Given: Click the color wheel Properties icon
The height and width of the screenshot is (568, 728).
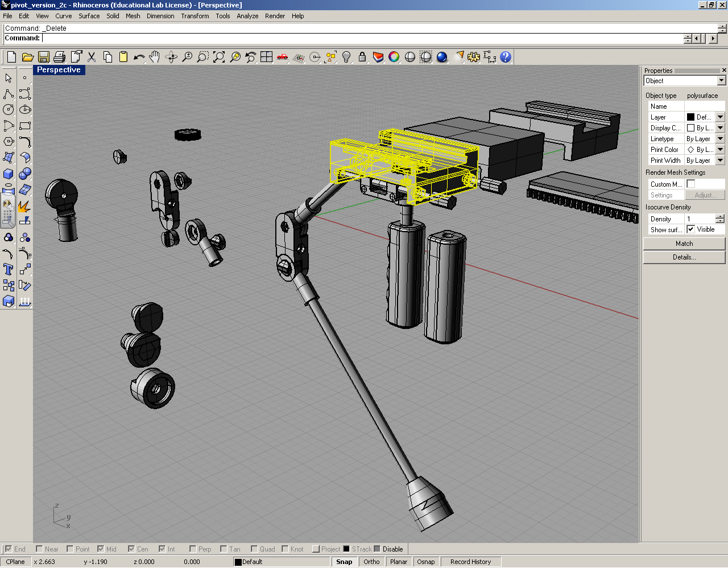Looking at the screenshot, I should (394, 57).
